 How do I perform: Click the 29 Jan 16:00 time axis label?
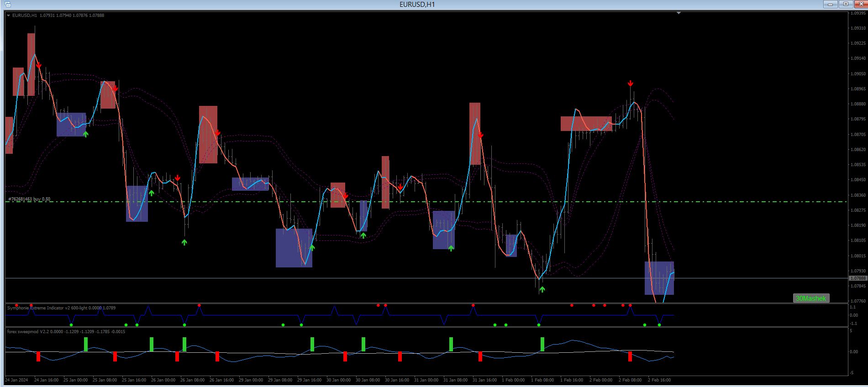tap(310, 380)
